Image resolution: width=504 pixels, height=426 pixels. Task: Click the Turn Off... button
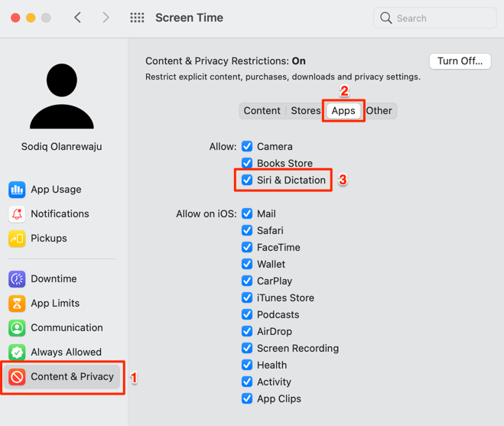pyautogui.click(x=460, y=61)
